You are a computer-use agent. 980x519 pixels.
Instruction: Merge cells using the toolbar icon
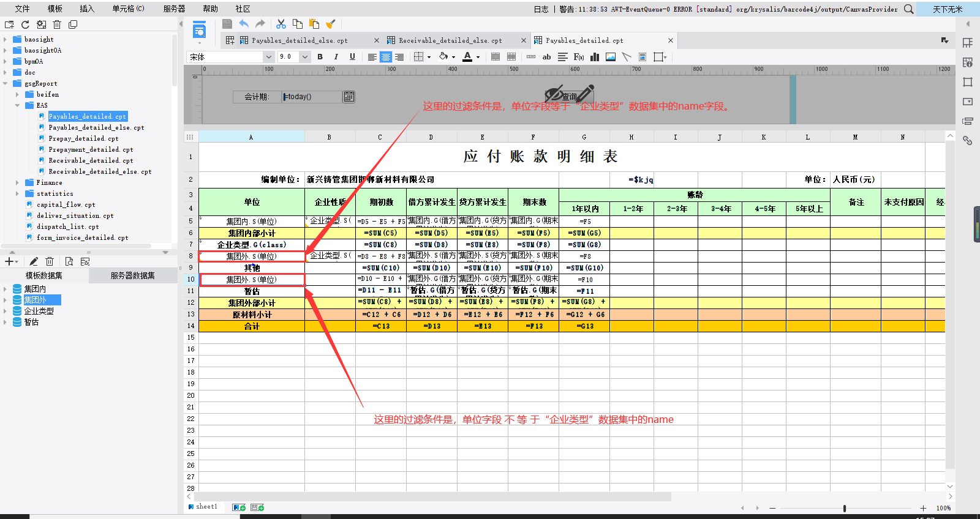coord(496,57)
